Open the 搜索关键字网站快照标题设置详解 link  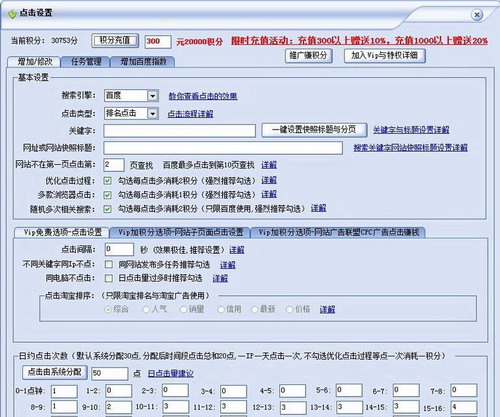[410, 148]
